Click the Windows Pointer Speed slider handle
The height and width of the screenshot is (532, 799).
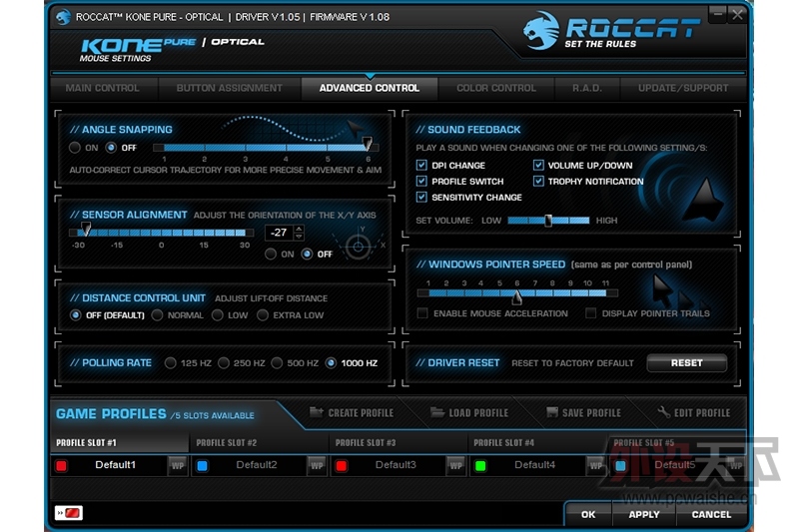pos(517,297)
